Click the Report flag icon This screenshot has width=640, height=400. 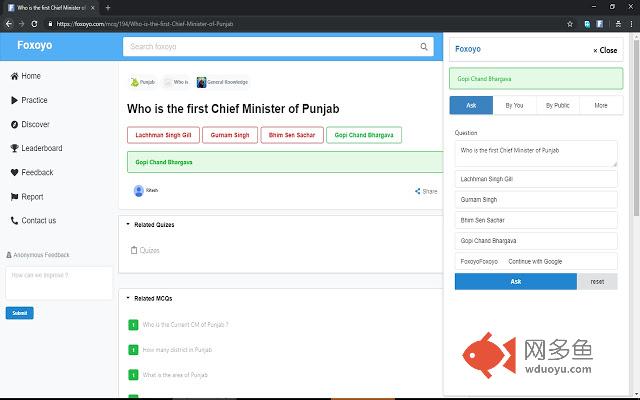coord(14,197)
